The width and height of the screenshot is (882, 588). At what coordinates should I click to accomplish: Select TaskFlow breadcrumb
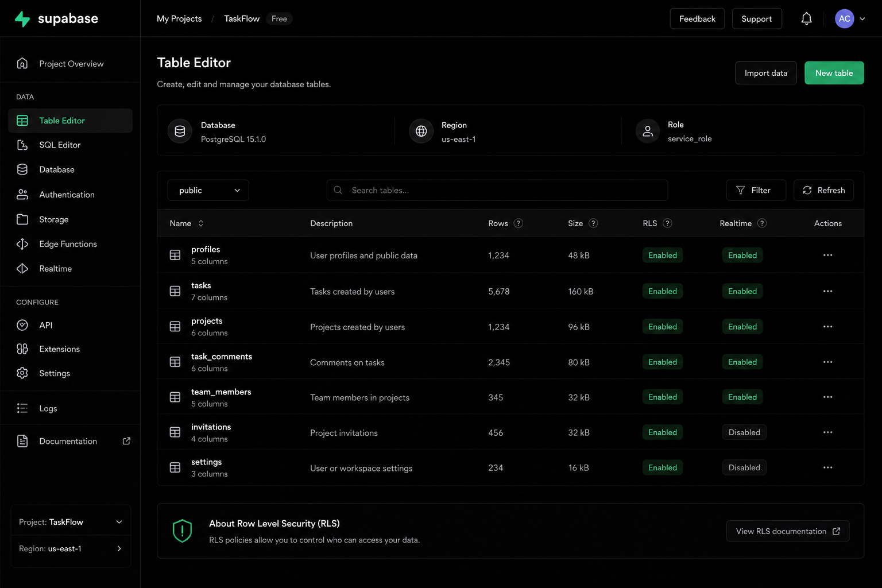tap(242, 19)
